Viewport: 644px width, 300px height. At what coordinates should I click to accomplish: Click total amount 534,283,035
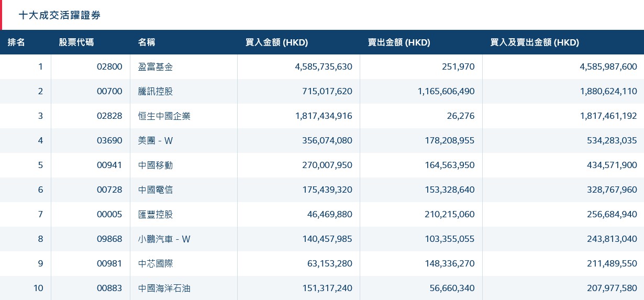(x=612, y=140)
